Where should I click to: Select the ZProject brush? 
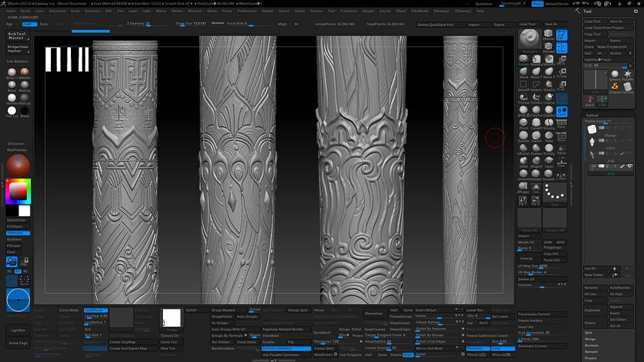523,187
